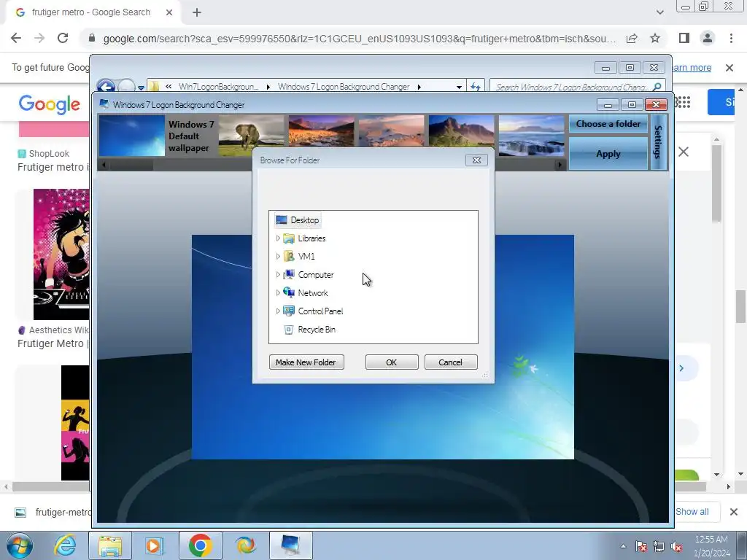
Task: Open Chrome profile avatar
Action: (x=708, y=38)
